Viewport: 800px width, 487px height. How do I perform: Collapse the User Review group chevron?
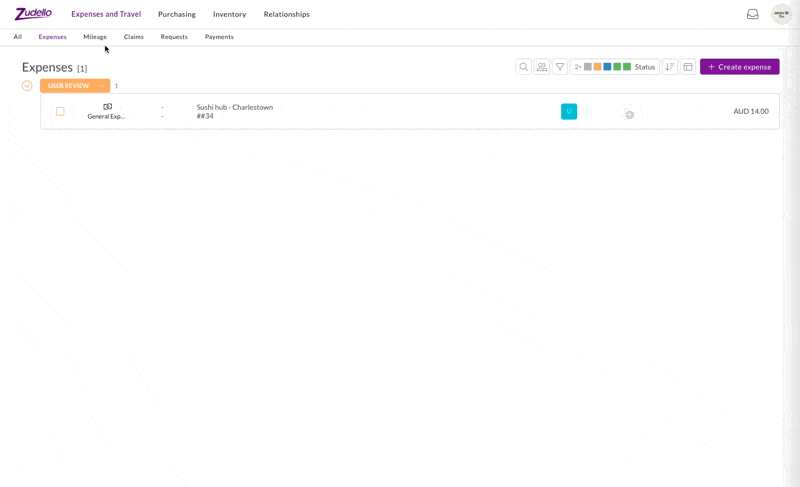27,86
